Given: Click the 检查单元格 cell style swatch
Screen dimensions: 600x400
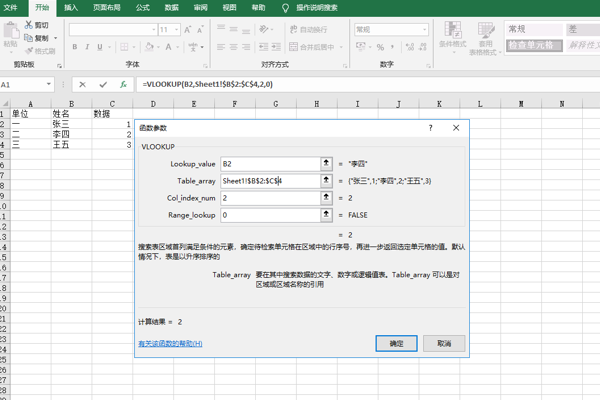Looking at the screenshot, I should [533, 46].
